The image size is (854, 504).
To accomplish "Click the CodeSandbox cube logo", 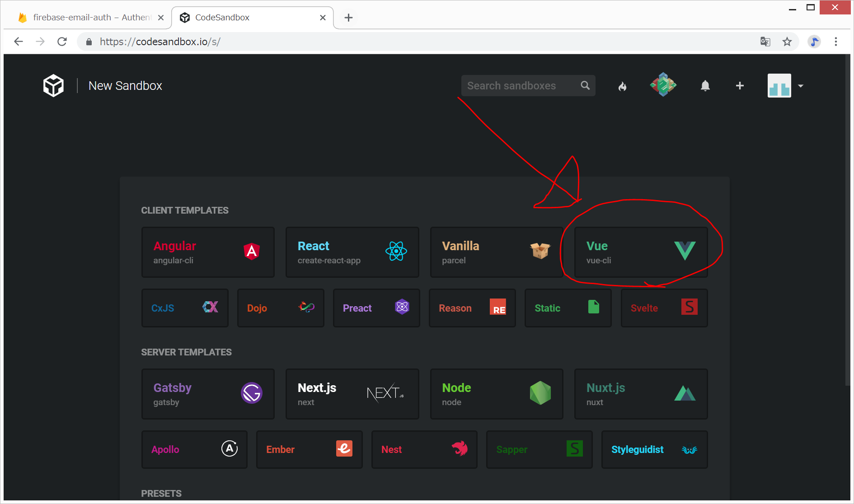I will [x=53, y=85].
